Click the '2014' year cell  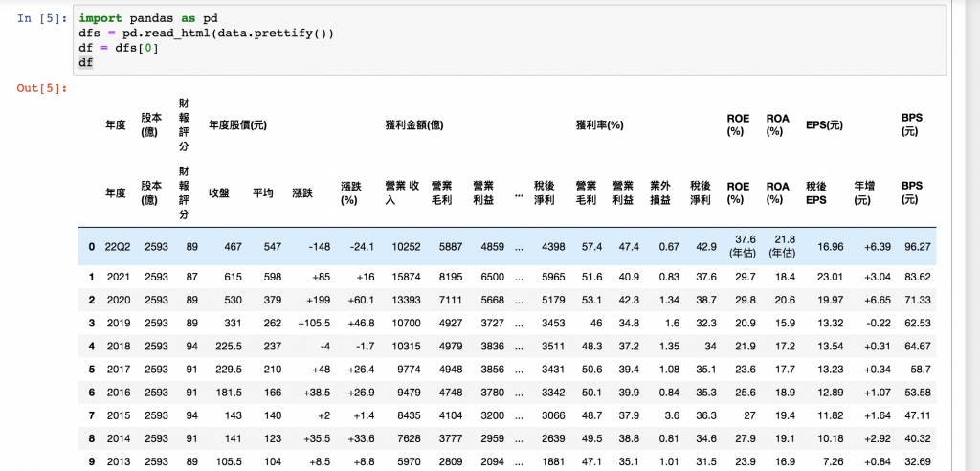[118, 438]
